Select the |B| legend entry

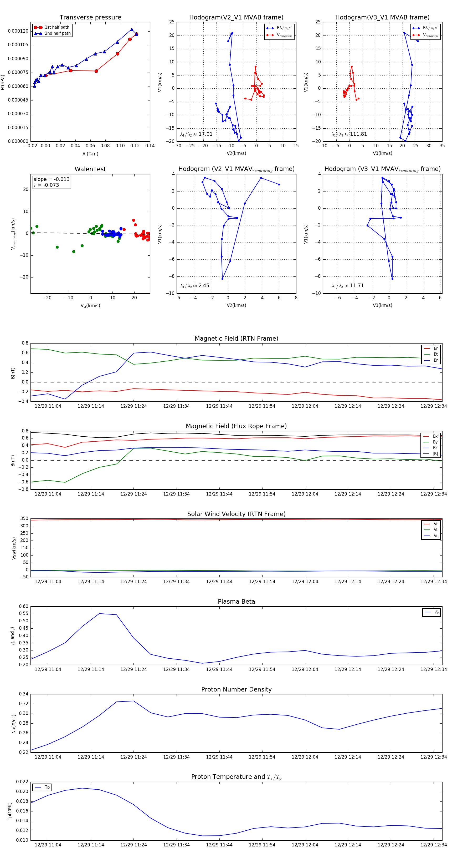pos(431,454)
